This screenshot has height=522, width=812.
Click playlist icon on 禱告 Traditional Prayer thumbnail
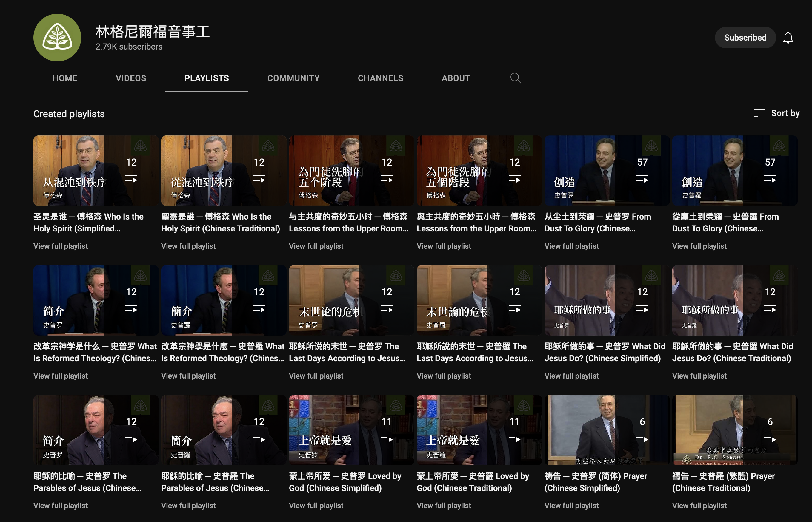(770, 438)
